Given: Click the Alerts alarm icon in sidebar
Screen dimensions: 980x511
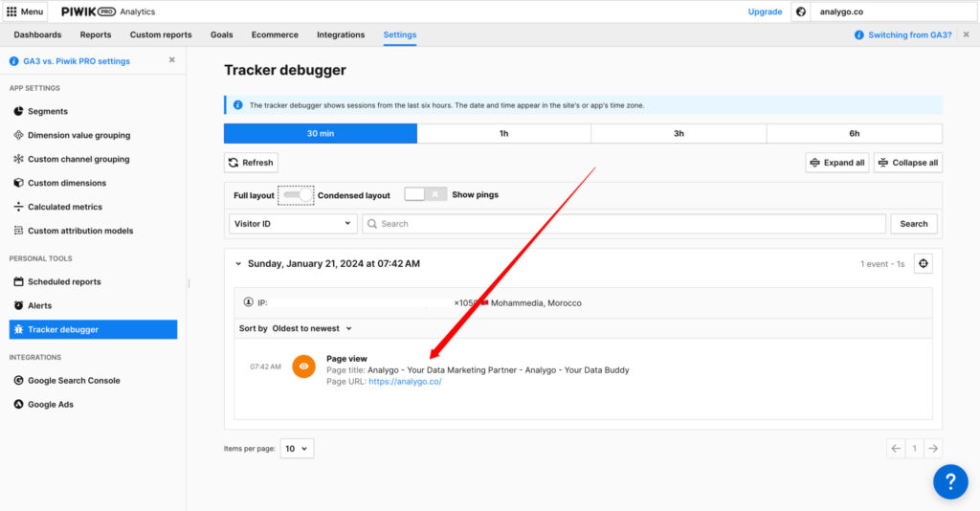Looking at the screenshot, I should tap(18, 305).
